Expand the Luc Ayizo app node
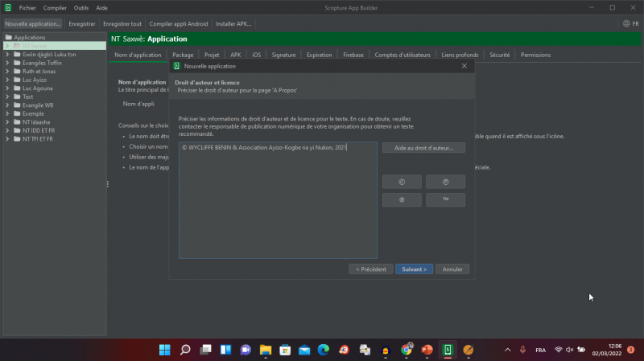Image resolution: width=644 pixels, height=361 pixels. pos(7,80)
